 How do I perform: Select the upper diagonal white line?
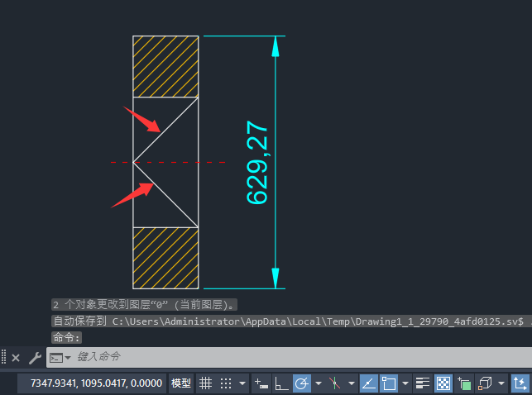point(165,130)
